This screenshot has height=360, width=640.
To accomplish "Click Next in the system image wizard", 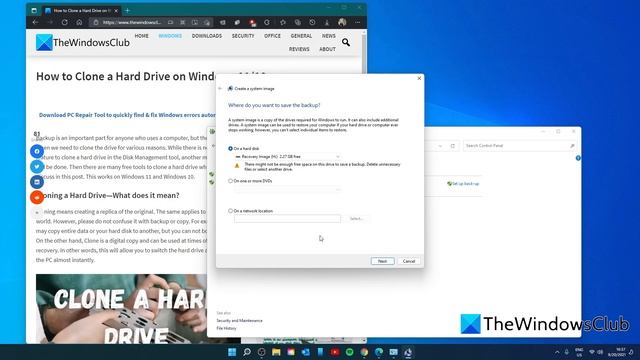I will [382, 261].
